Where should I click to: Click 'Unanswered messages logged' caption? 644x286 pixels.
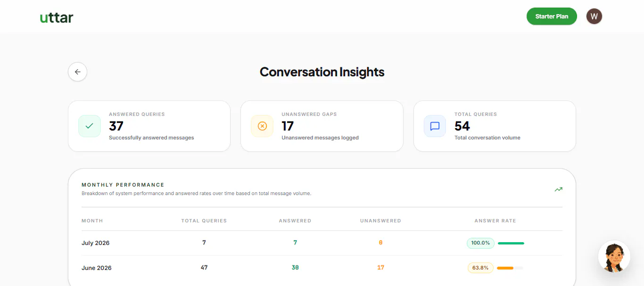(x=320, y=138)
